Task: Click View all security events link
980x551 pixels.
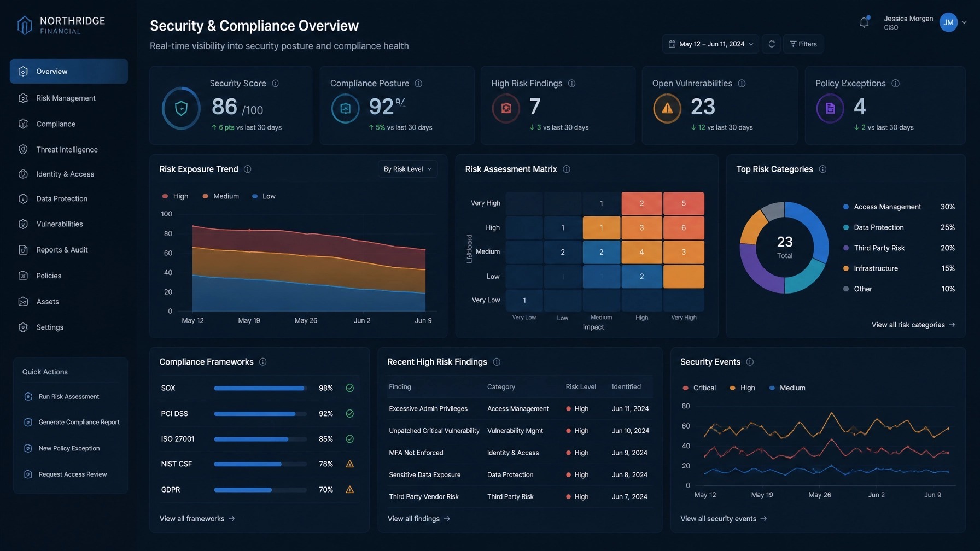Action: click(724, 519)
